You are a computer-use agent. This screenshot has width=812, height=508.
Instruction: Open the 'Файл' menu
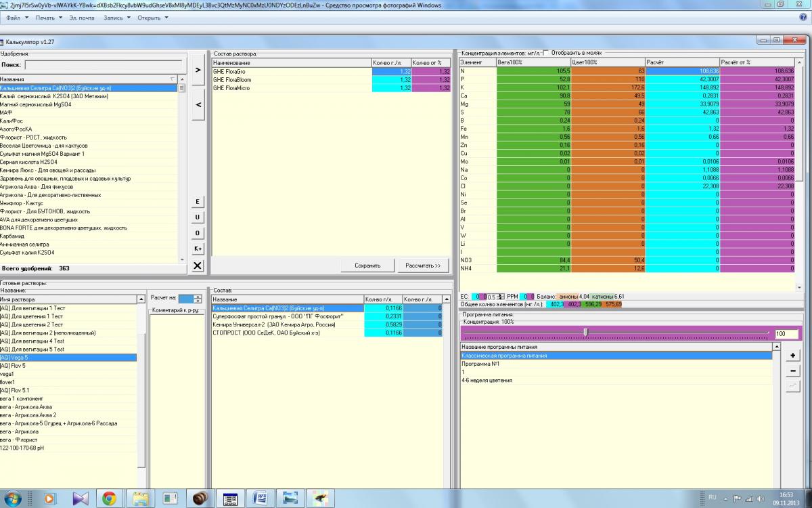tap(16, 18)
